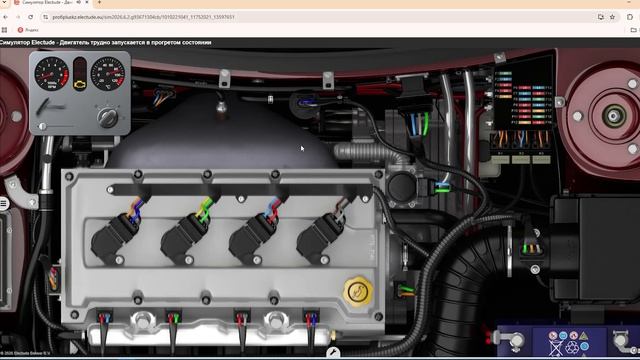Click the coolant temperature gauge

click(108, 74)
